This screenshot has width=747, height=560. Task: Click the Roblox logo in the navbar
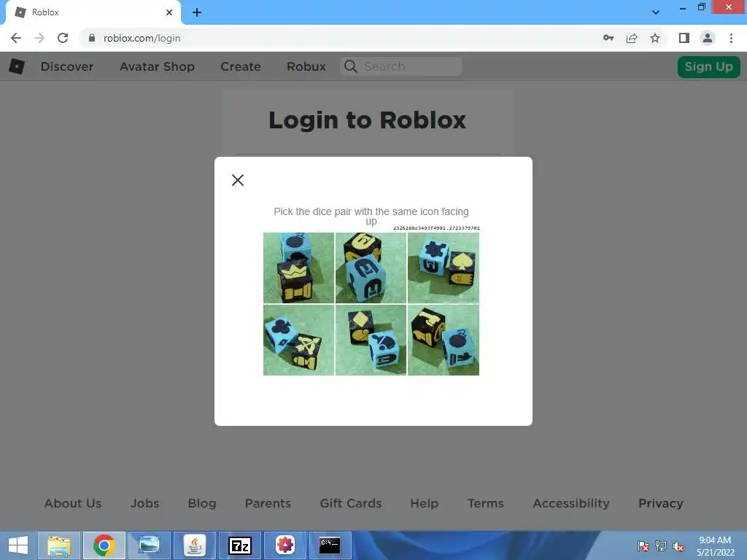pos(17,66)
